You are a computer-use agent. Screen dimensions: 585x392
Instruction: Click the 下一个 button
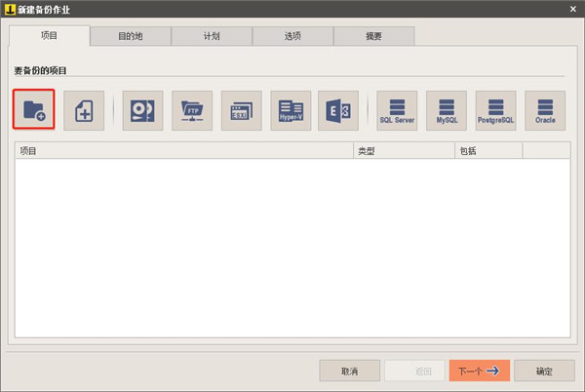[x=480, y=371]
